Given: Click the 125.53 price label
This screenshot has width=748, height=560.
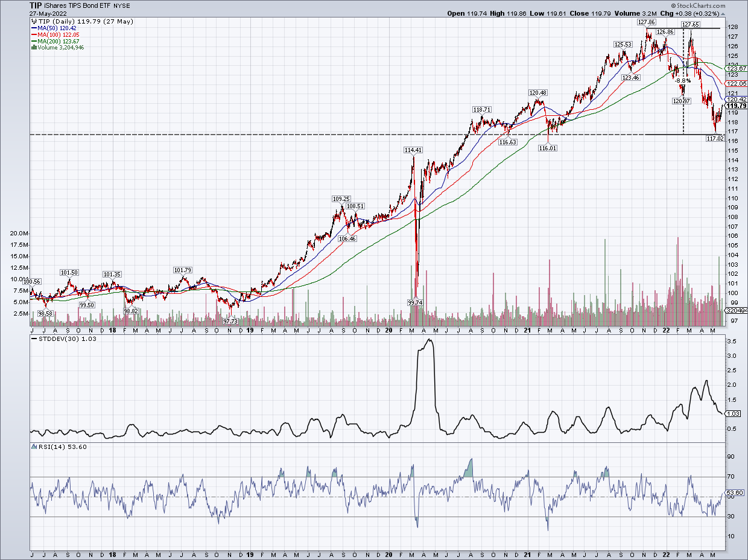Looking at the screenshot, I should point(623,44).
